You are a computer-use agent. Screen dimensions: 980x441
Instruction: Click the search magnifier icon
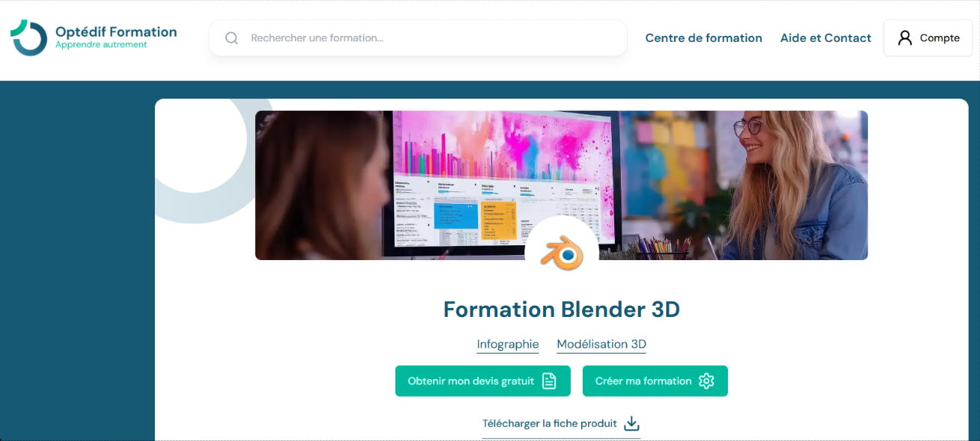point(231,37)
